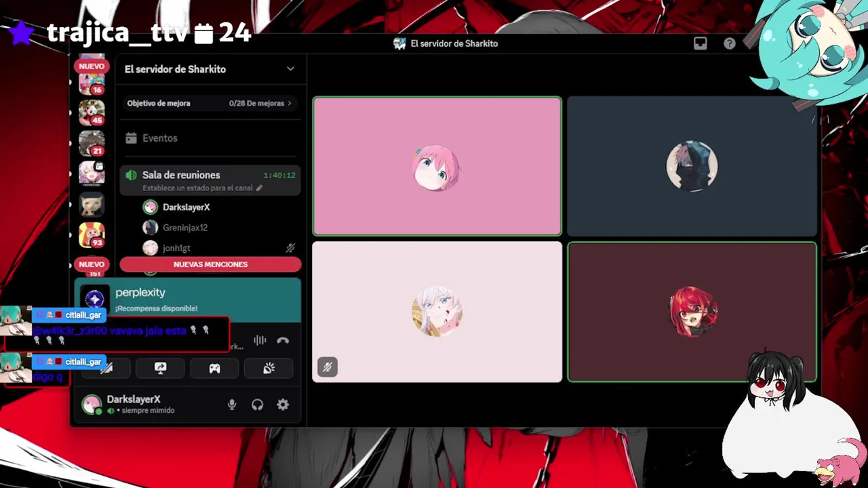Start an activity with the gamepad icon
This screenshot has width=868, height=488.
click(x=214, y=368)
